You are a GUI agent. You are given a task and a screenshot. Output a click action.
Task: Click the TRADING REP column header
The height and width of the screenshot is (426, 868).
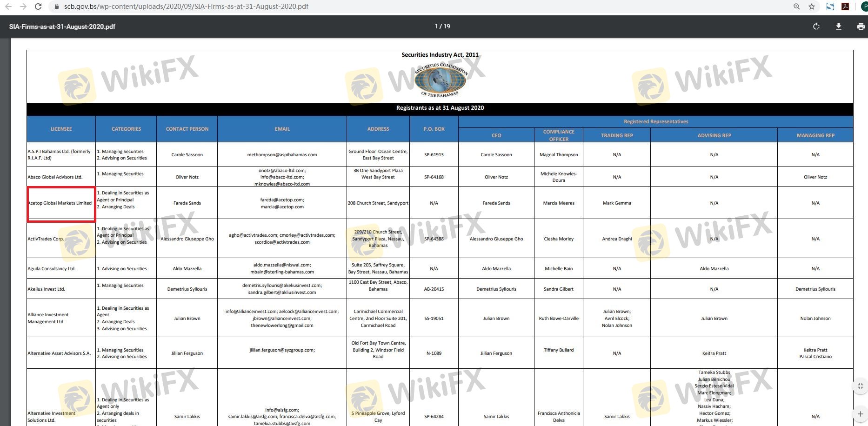click(x=617, y=135)
